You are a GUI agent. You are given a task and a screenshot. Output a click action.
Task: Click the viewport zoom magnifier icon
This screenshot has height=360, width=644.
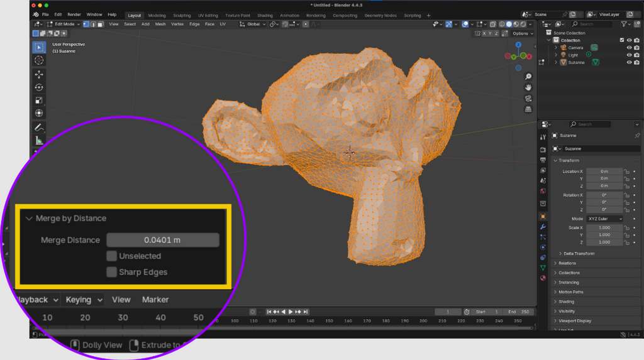tap(528, 77)
